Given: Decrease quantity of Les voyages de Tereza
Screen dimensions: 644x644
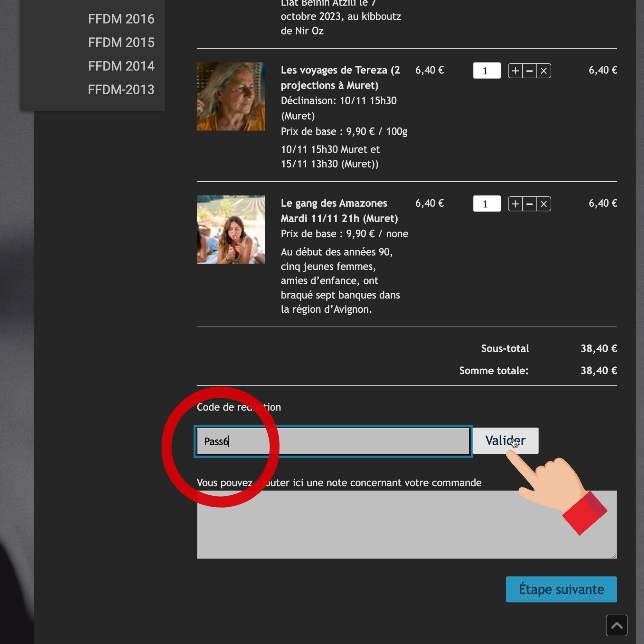Looking at the screenshot, I should (x=529, y=71).
